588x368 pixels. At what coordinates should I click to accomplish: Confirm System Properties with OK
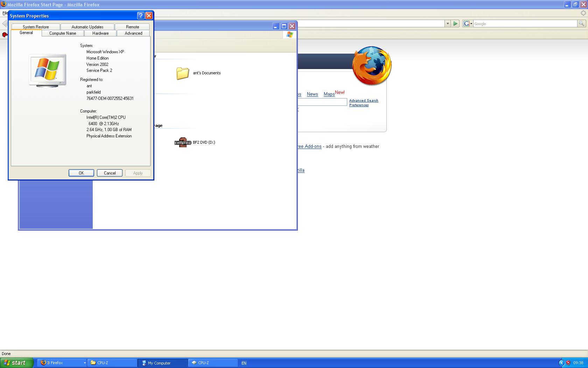(x=81, y=173)
